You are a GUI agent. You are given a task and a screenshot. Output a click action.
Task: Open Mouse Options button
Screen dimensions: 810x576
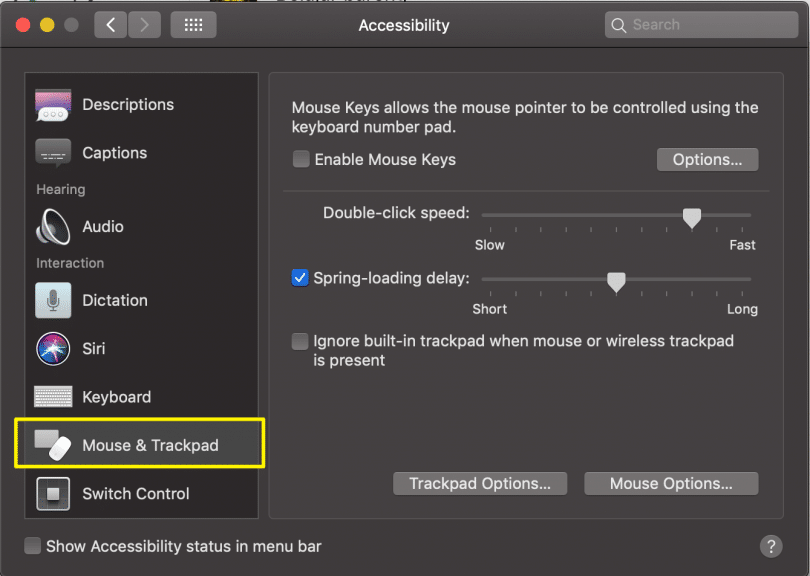click(671, 484)
